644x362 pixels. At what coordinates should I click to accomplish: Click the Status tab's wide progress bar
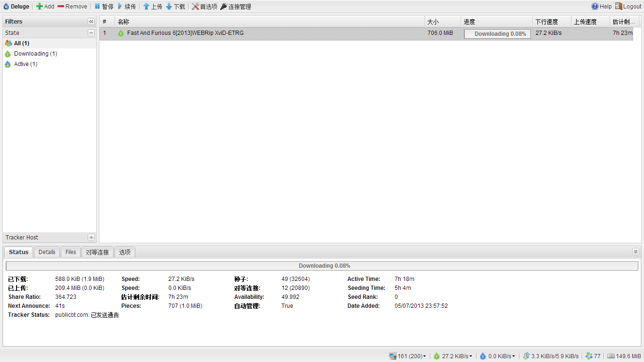pos(322,266)
